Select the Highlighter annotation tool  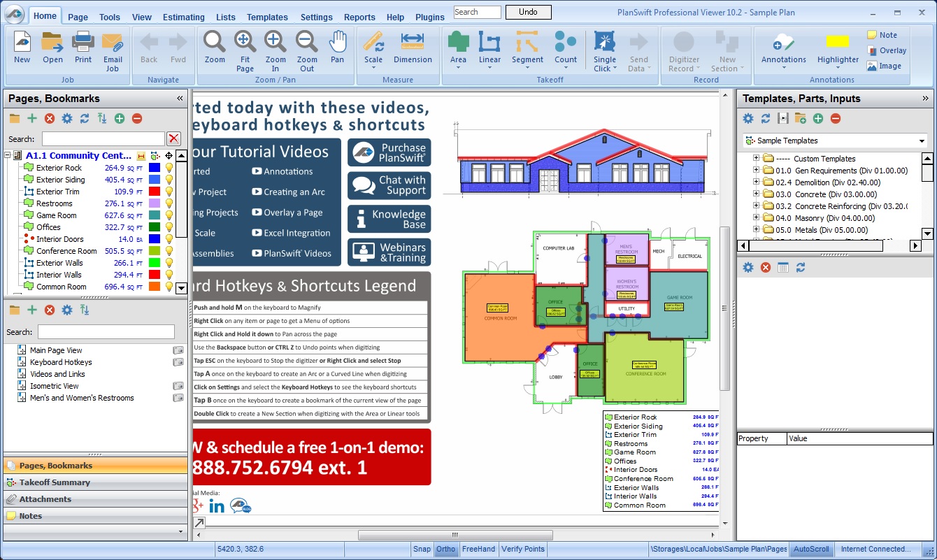coord(838,48)
